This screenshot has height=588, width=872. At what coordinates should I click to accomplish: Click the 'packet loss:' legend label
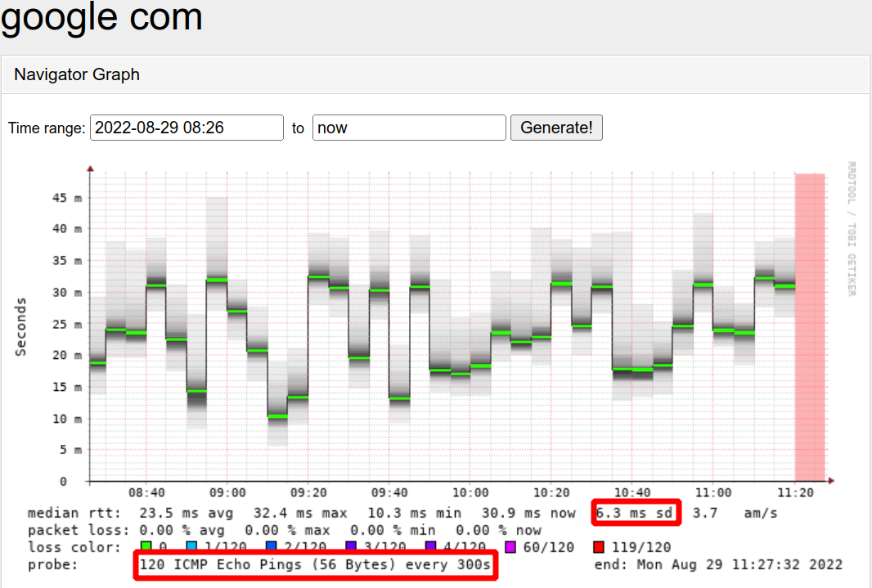[79, 530]
